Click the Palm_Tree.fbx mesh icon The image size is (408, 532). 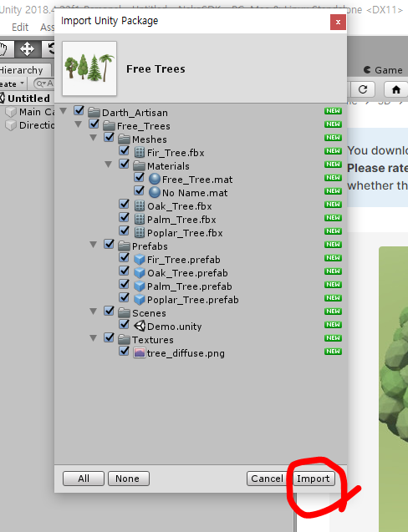(140, 219)
